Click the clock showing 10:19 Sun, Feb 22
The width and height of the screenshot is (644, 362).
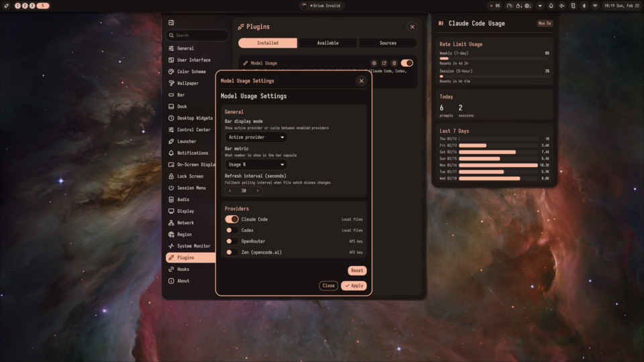[x=621, y=6]
